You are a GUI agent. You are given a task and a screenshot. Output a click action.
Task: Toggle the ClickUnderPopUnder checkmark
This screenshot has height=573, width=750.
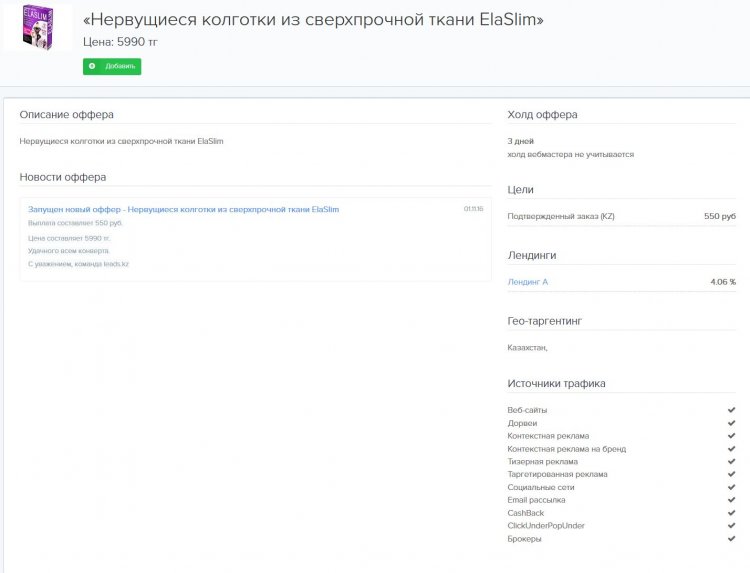[731, 526]
